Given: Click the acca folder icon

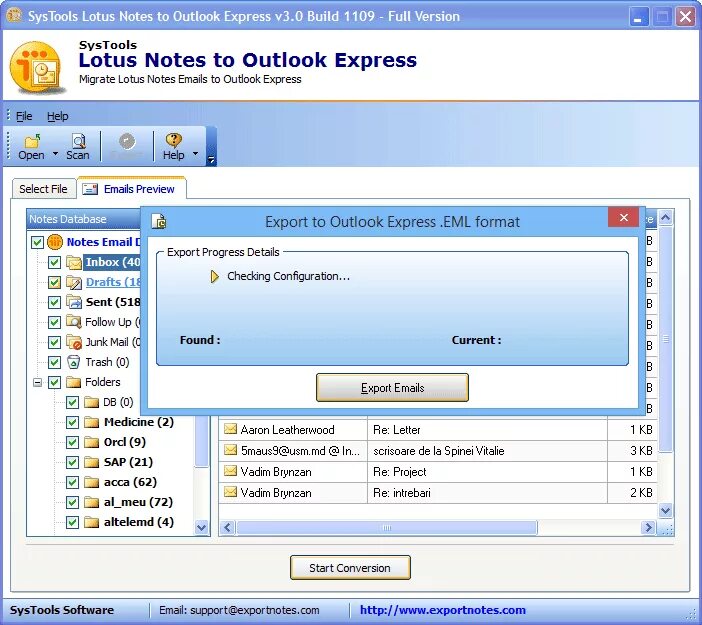Looking at the screenshot, I should click(91, 482).
